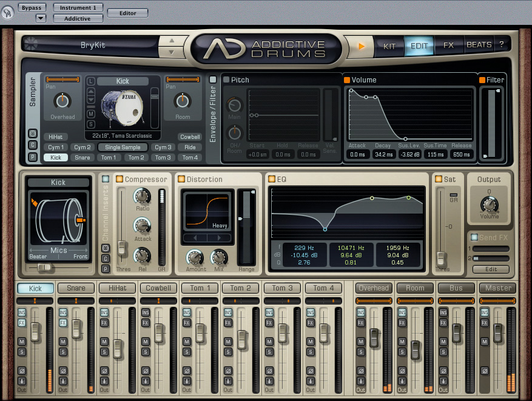This screenshot has height=401, width=532.
Task: Toggle the Channel Inserts enable box
Action: tap(105, 179)
